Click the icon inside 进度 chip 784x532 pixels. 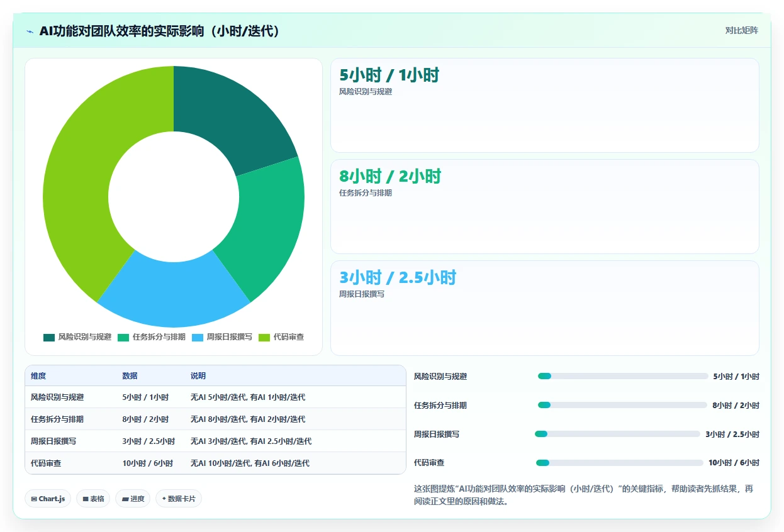125,499
